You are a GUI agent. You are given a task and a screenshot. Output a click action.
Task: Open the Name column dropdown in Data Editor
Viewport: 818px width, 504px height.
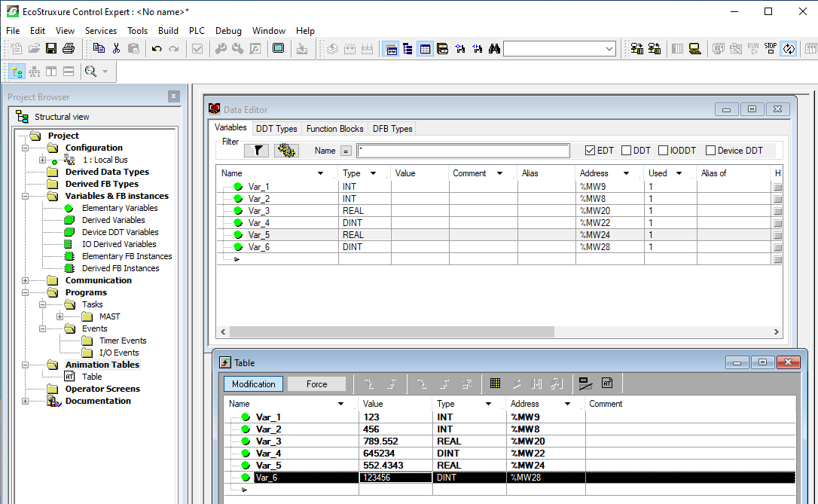coord(320,173)
